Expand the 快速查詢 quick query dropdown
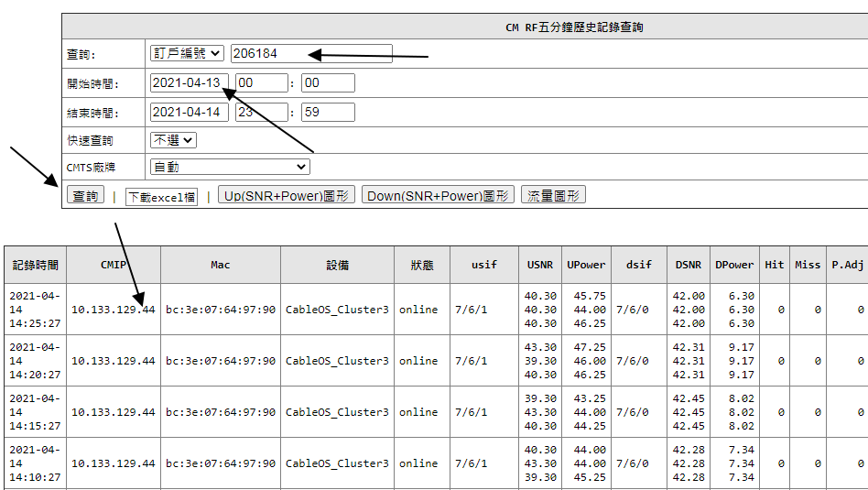 (173, 140)
